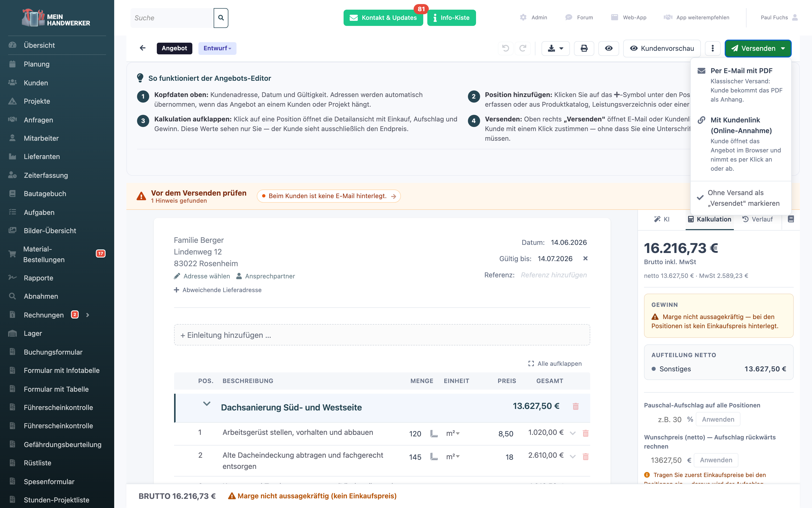Open measurement icon for Alte Dacheindeckung row
Viewport: 812px width, 508px height.
pos(434,457)
